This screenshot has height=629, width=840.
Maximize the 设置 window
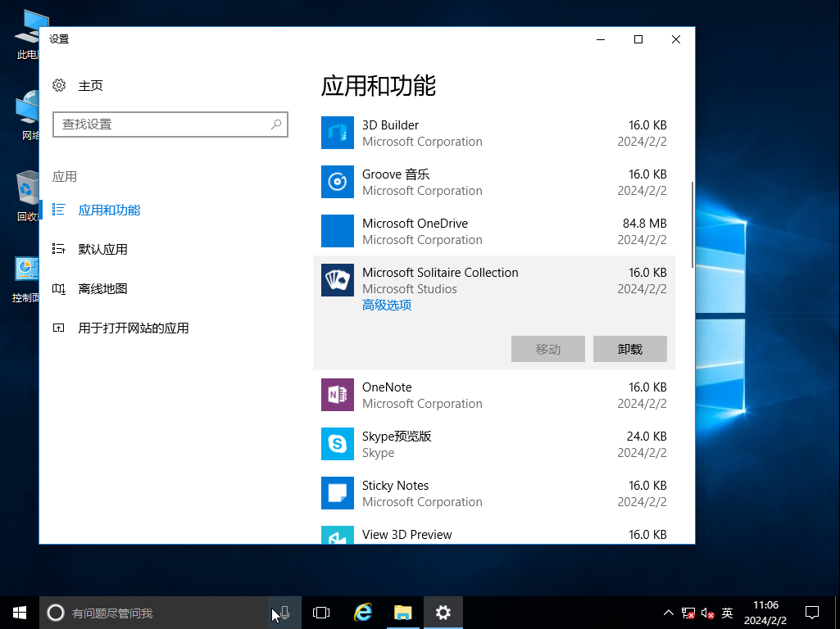click(638, 39)
